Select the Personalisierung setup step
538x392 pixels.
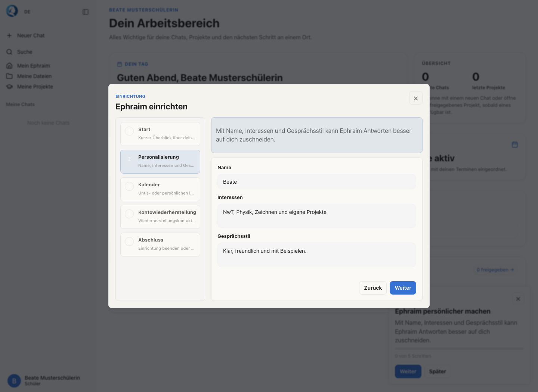click(160, 162)
